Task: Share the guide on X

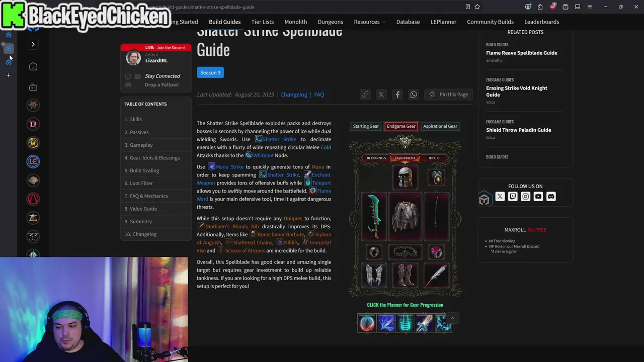Action: pos(381,95)
